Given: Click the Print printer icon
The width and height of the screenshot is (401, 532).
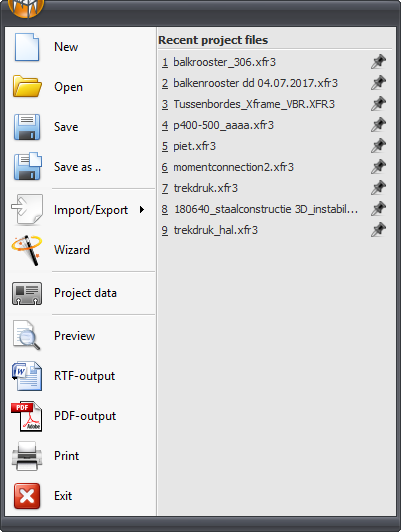Looking at the screenshot, I should tap(27, 456).
